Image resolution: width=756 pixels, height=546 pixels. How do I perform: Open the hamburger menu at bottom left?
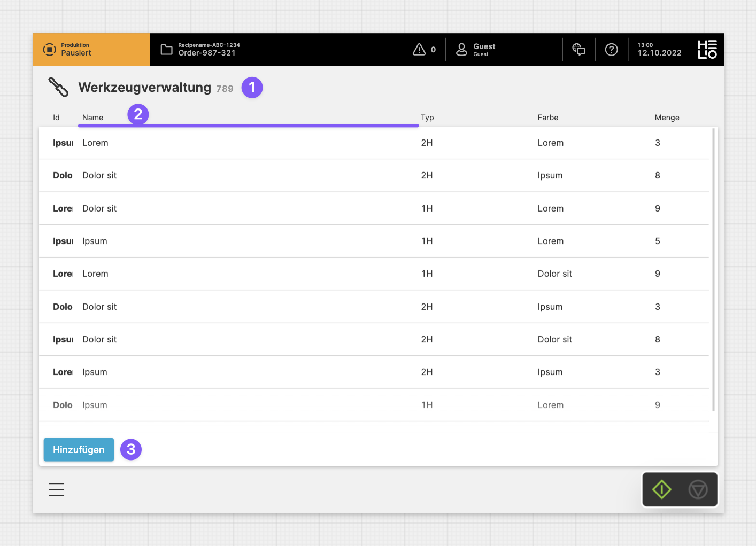(x=57, y=489)
